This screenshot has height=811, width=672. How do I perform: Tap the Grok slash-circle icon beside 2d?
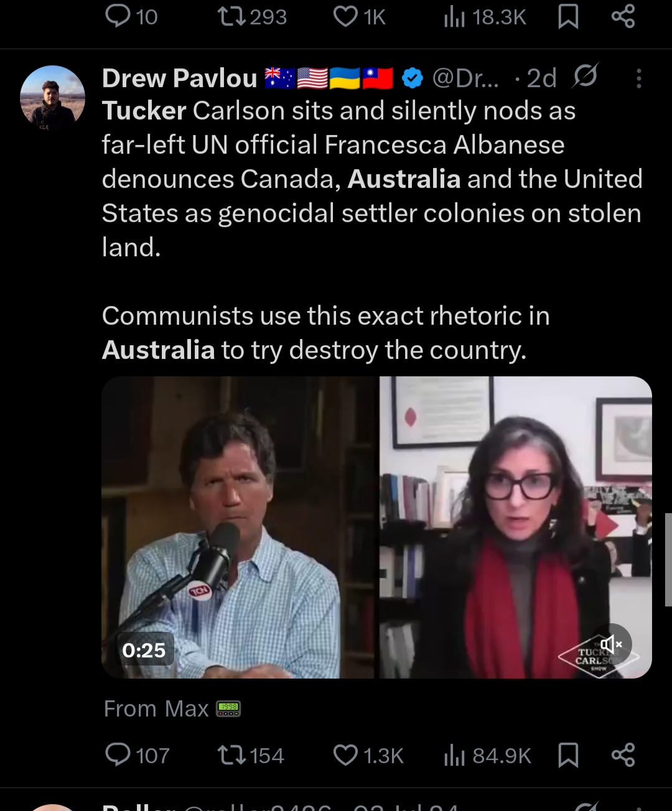(x=585, y=77)
